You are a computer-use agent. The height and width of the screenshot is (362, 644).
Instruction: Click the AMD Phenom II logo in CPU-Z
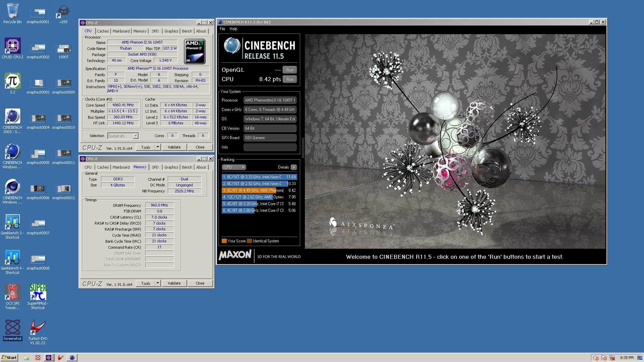tap(195, 52)
